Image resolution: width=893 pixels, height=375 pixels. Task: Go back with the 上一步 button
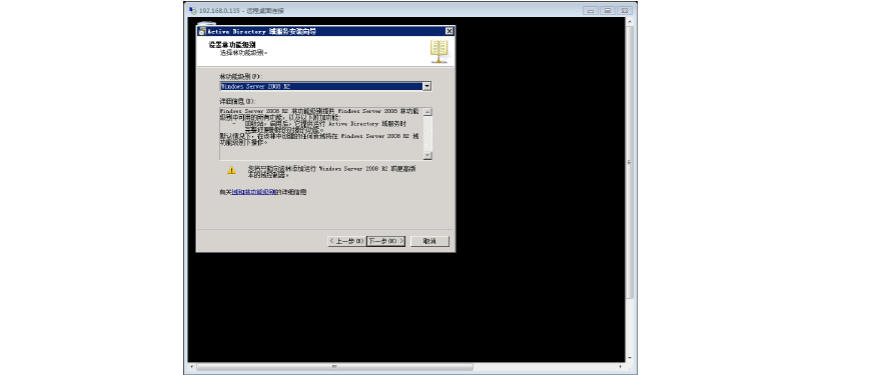tap(346, 241)
